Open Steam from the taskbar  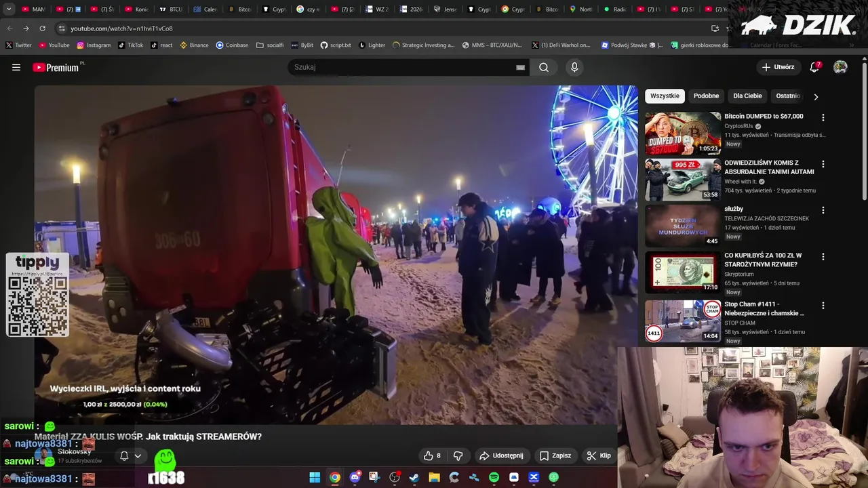(414, 477)
